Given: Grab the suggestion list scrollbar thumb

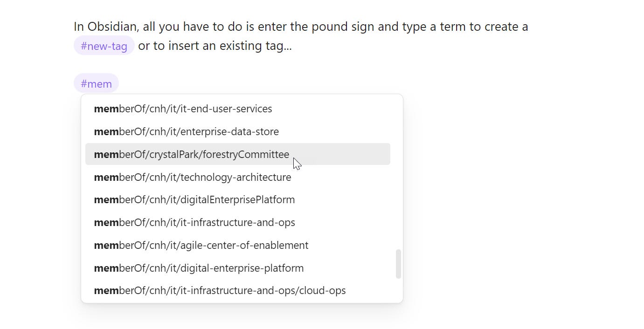Looking at the screenshot, I should [398, 264].
